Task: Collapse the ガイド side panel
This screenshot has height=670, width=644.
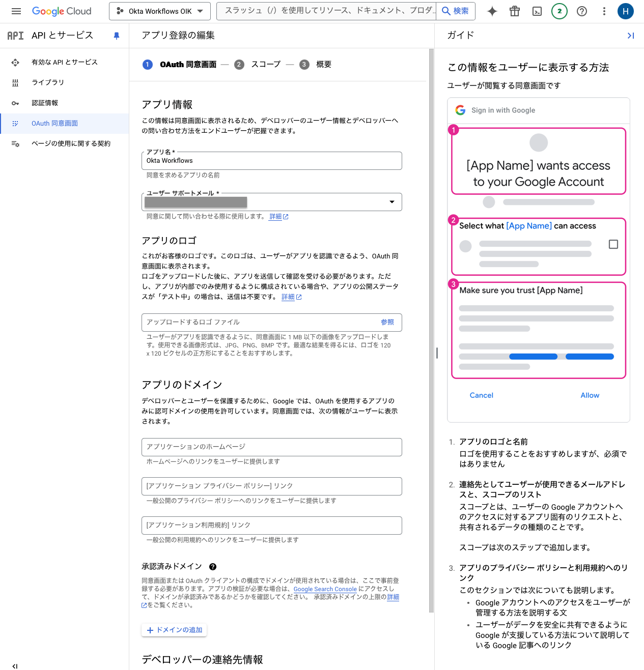Action: tap(630, 36)
